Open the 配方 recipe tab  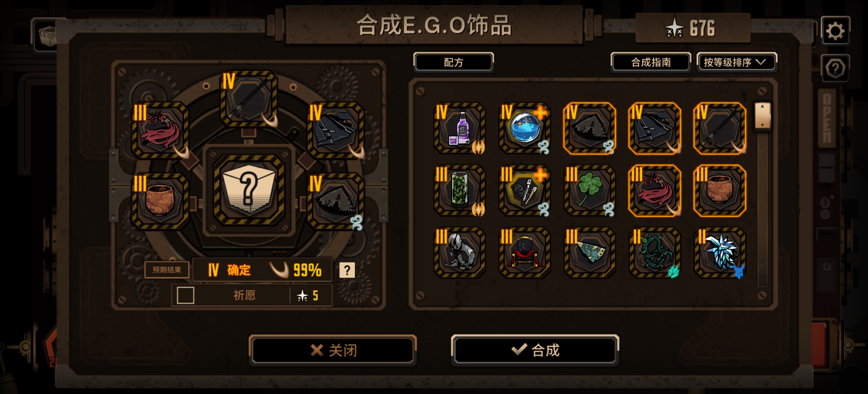(454, 62)
